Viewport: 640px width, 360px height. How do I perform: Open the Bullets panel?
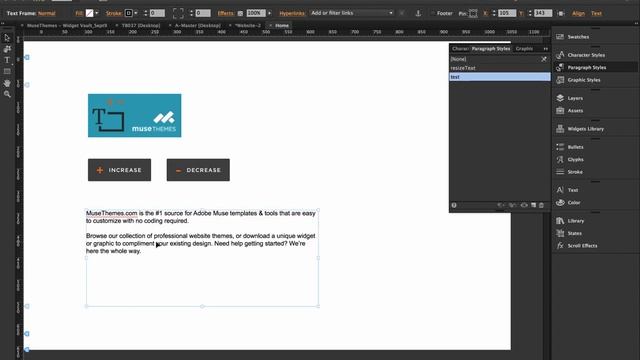tap(575, 147)
